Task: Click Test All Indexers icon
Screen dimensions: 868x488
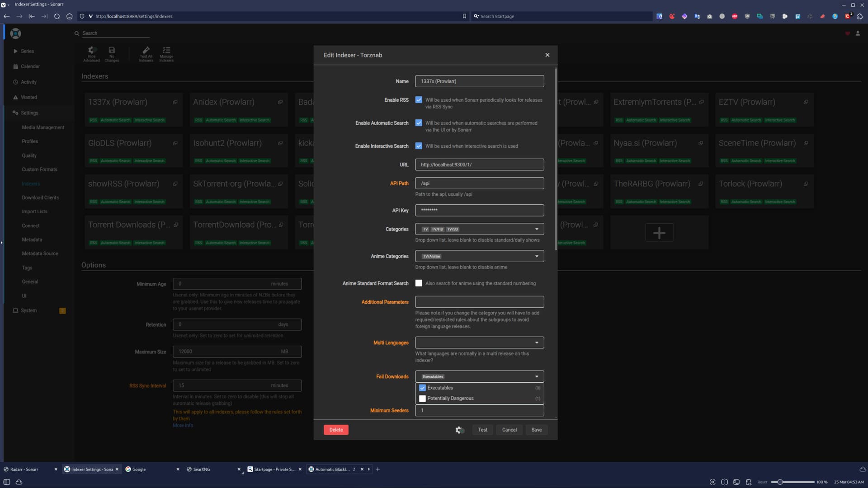Action: click(146, 54)
